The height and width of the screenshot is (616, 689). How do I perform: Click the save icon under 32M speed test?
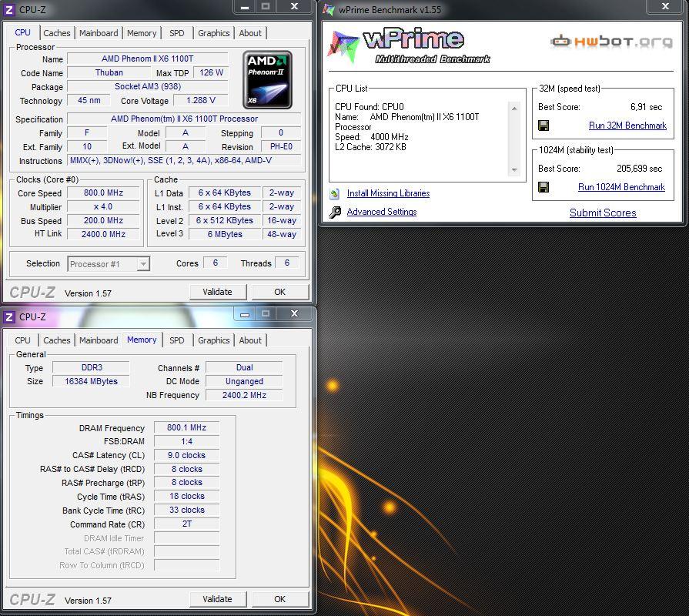(x=543, y=126)
